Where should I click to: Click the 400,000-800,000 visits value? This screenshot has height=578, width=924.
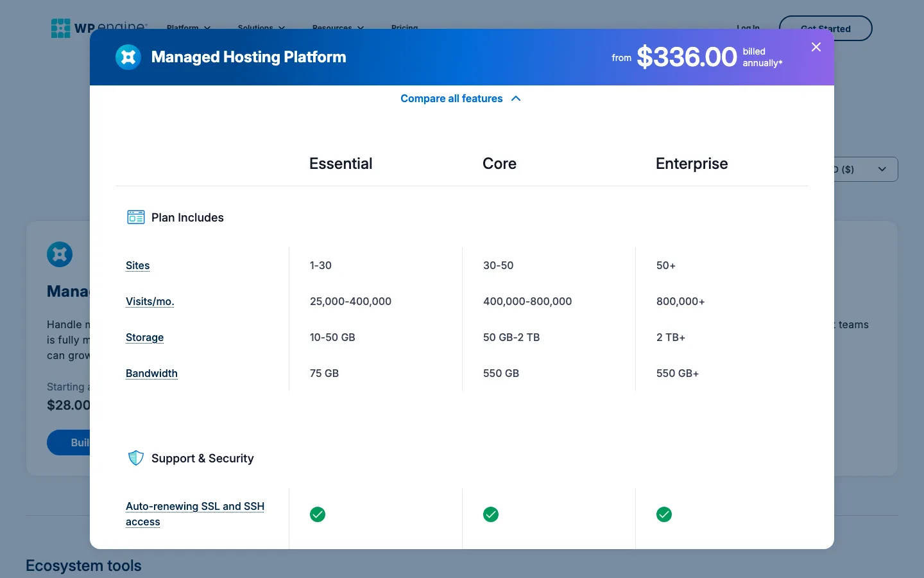[x=527, y=301]
